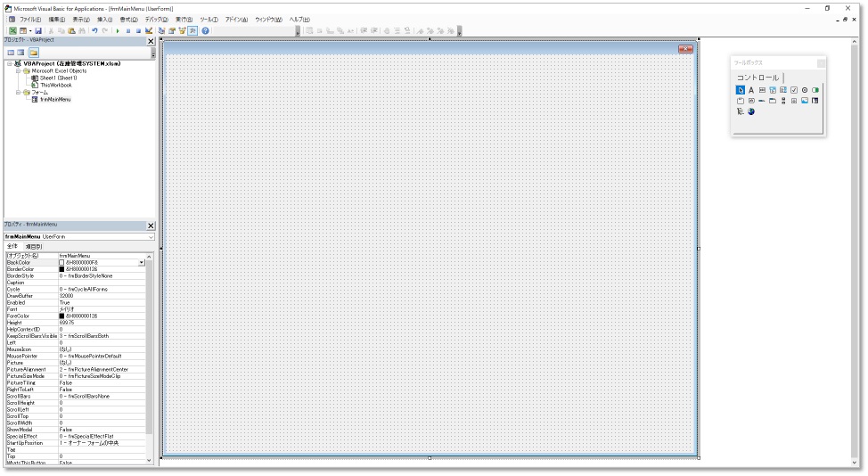This screenshot has height=476, width=868.
Task: Pick the SpinButton control in the toolbox
Action: coord(794,101)
